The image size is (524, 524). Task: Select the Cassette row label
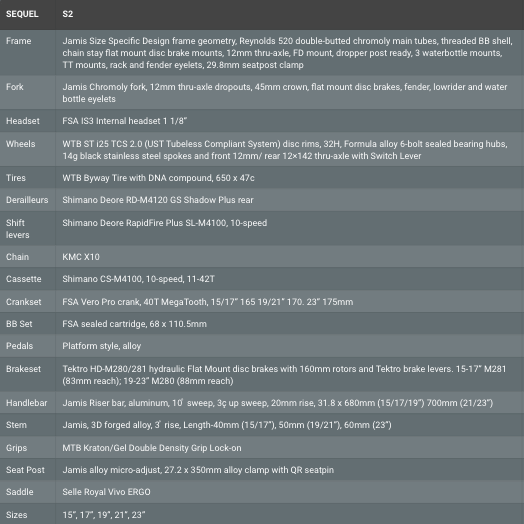(24, 279)
